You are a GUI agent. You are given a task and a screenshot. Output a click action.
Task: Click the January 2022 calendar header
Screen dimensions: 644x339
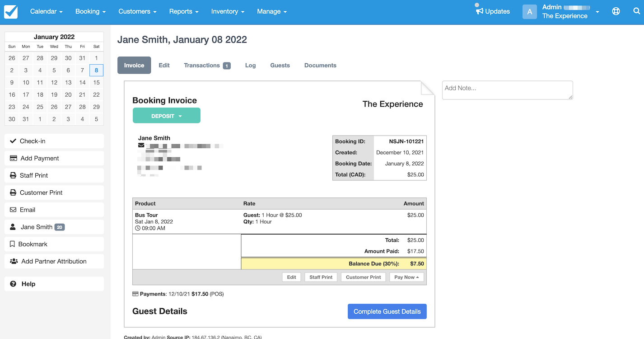pyautogui.click(x=54, y=37)
